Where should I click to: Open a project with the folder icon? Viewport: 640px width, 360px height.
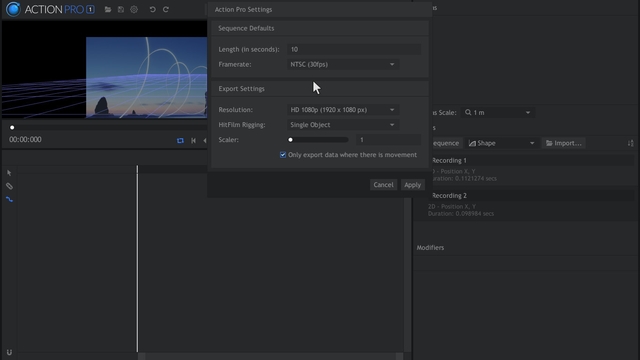click(x=108, y=9)
